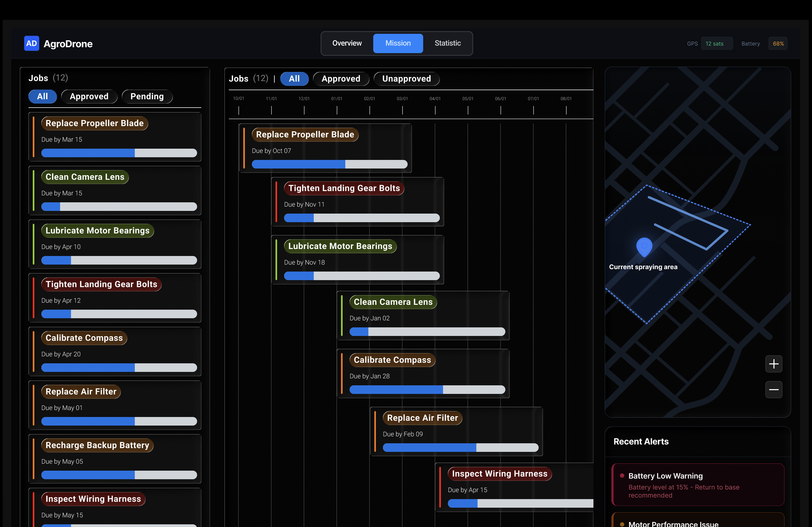Click the blue location pin on map
The height and width of the screenshot is (527, 812).
[x=644, y=247]
